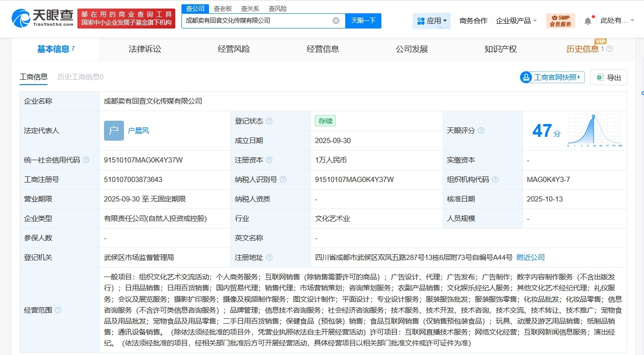Open the 历史信息 tab

pyautogui.click(x=586, y=48)
